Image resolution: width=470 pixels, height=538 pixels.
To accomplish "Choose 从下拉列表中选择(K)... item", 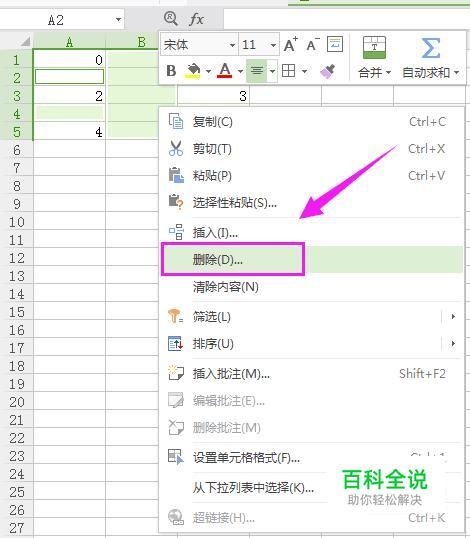I will click(x=312, y=488).
